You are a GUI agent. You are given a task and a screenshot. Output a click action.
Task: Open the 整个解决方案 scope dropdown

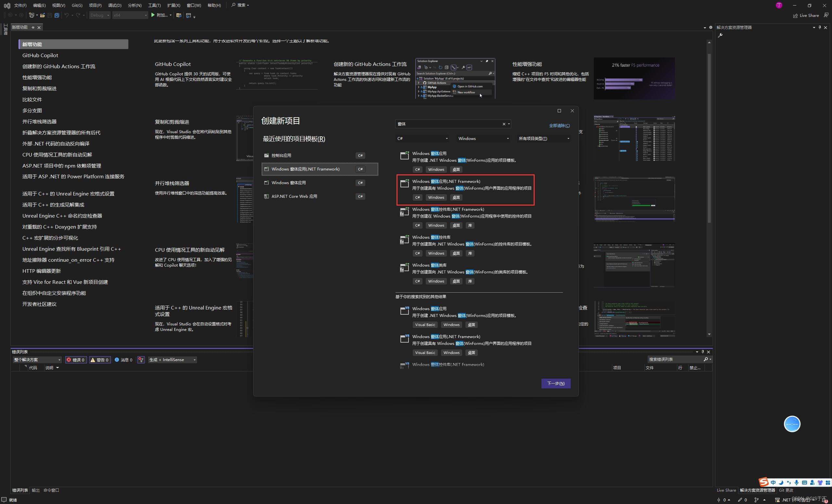(x=37, y=360)
